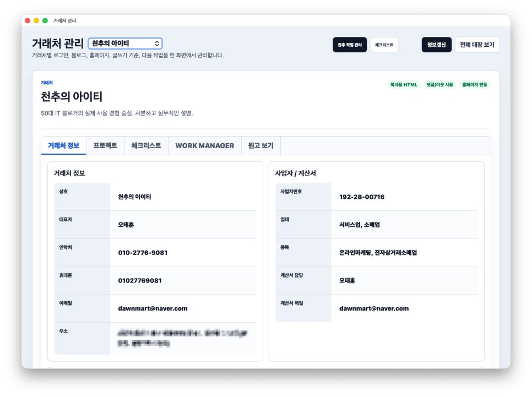Click 업태 value 서비스업, 소매업
The width and height of the screenshot is (532, 397).
[x=360, y=225]
